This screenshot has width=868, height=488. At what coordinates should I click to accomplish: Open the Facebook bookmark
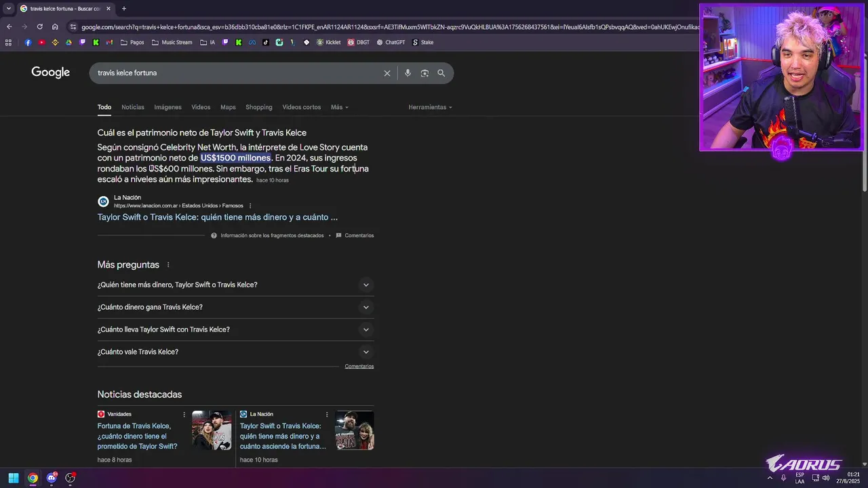pyautogui.click(x=28, y=42)
